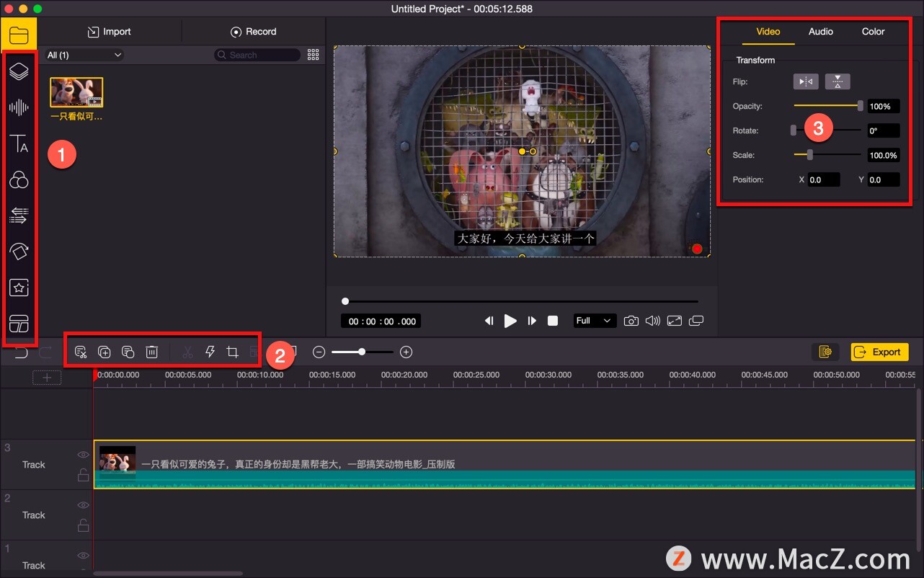Click the Rotate 0° value field
This screenshot has height=578, width=924.
[884, 130]
